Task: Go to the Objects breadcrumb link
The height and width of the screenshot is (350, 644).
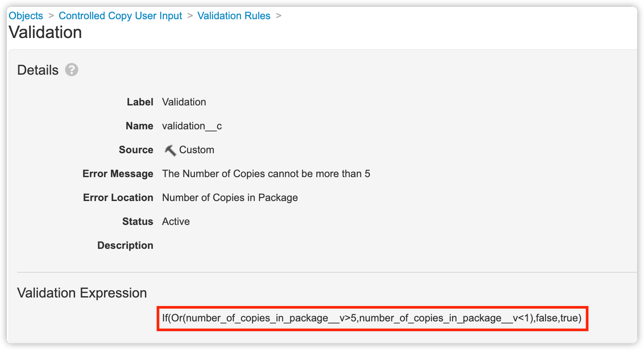Action: coord(26,16)
